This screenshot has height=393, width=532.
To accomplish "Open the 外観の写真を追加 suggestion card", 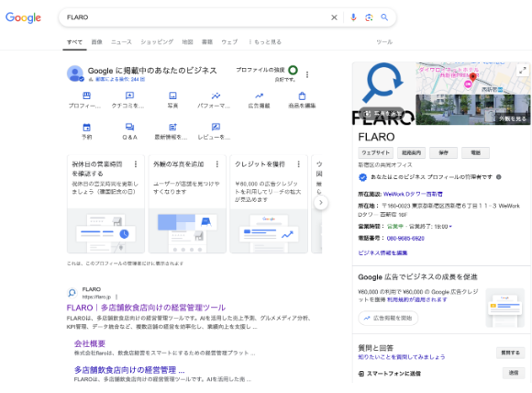I will (x=187, y=204).
